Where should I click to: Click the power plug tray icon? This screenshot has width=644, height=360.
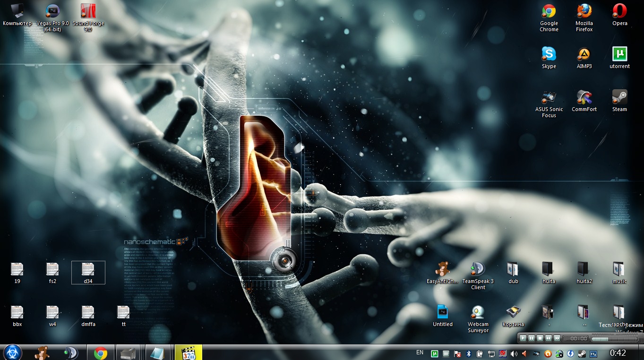480,353
